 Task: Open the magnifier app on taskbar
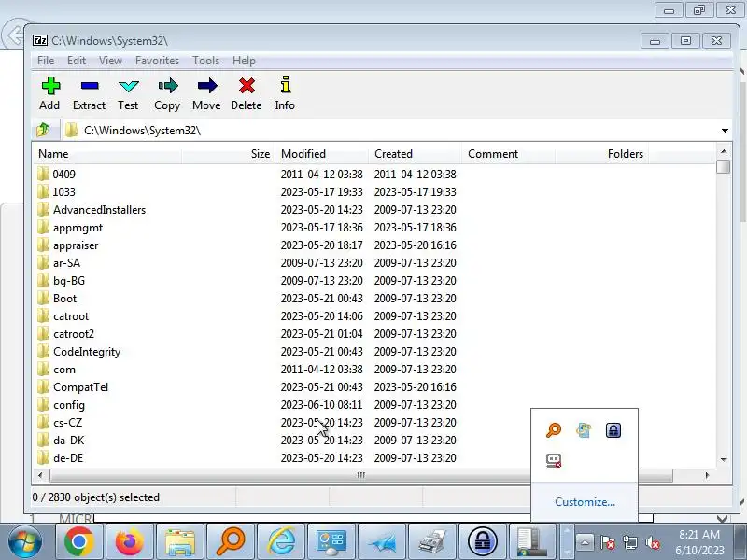point(231,542)
